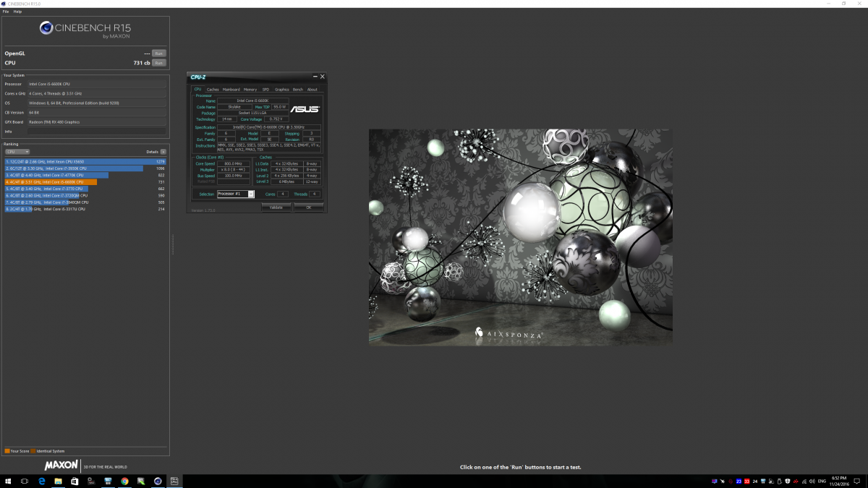Select ranking row Intel Core i7-3720QM
This screenshot has height=488, width=868.
pos(85,195)
